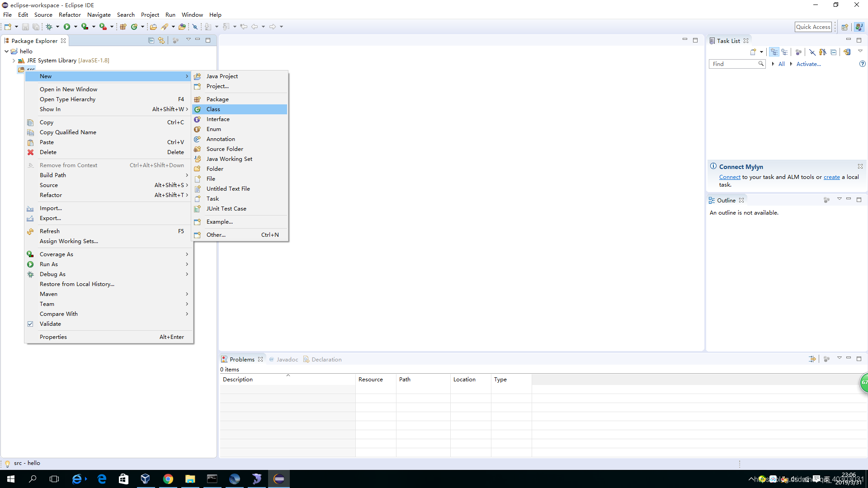This screenshot has width=868, height=488.
Task: Click the New Java Class toolbar icon
Action: coord(134,27)
